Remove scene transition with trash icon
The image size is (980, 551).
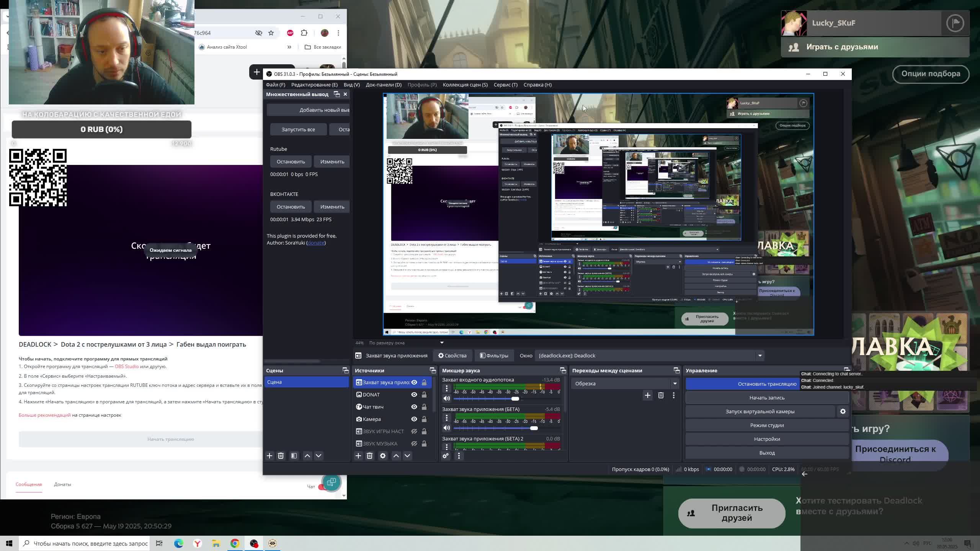coord(661,395)
